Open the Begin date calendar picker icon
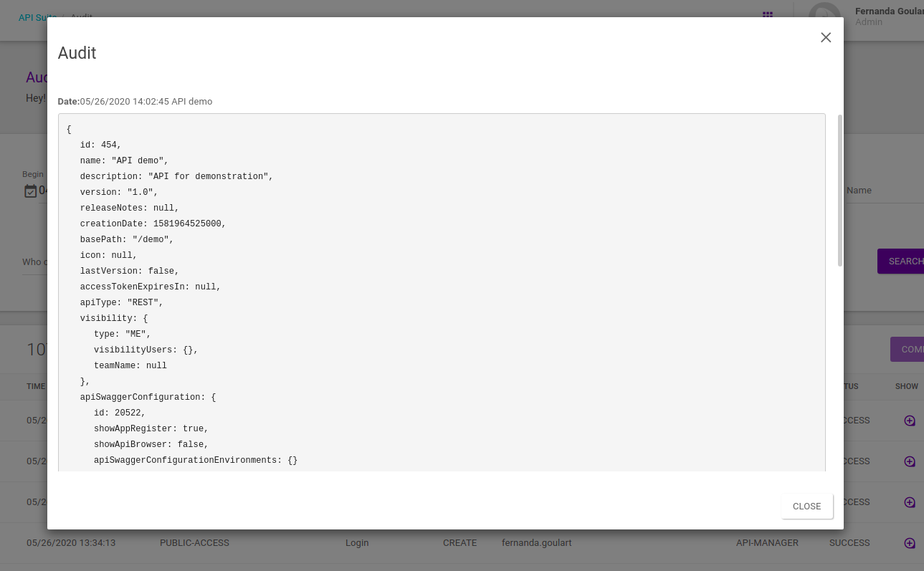Viewport: 924px width, 571px height. [29, 190]
